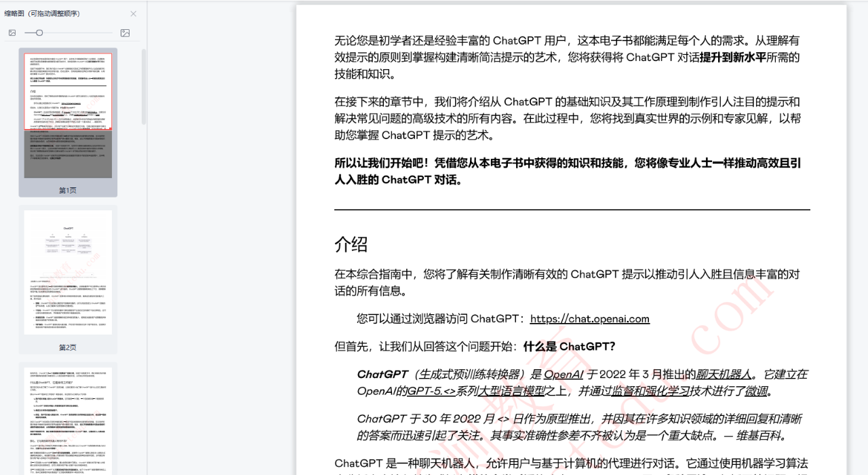Open the 聊天机器人 link

coord(724,374)
